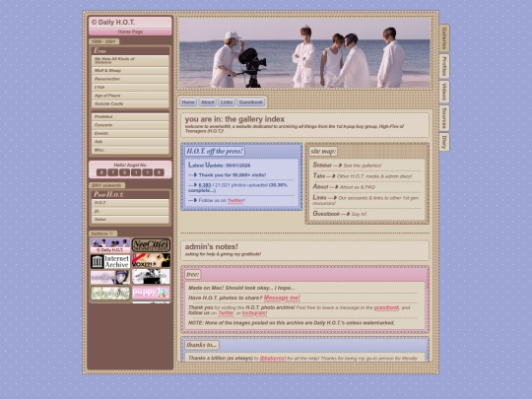Click the Guestbook nav button

251,102
